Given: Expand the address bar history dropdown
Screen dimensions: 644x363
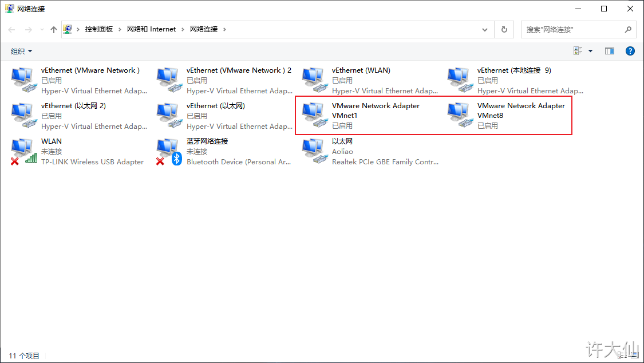Looking at the screenshot, I should (x=485, y=30).
